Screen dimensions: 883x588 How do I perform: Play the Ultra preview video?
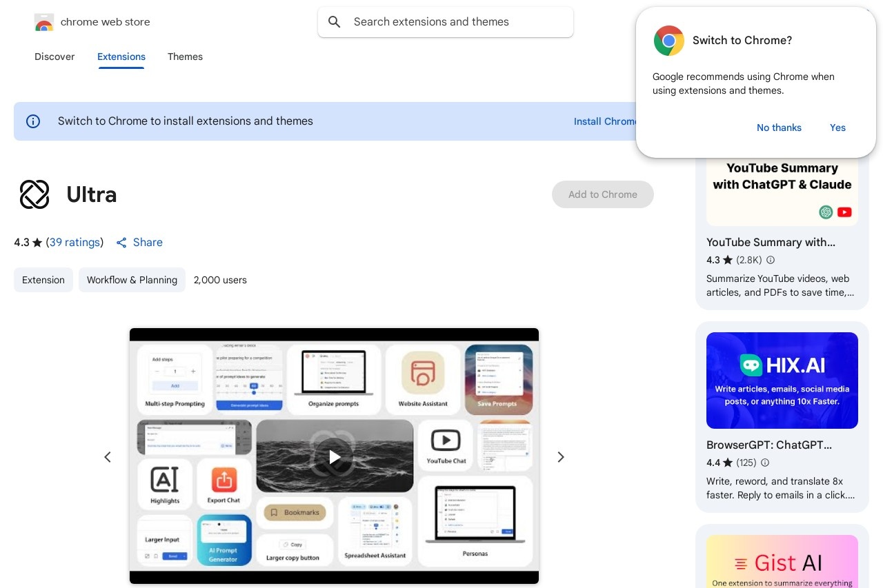coord(335,456)
